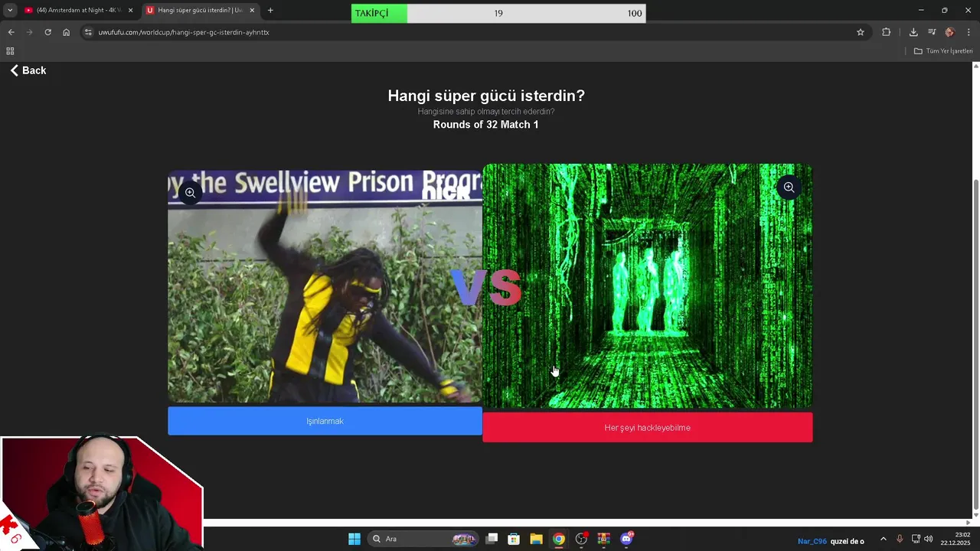The image size is (980, 551).
Task: Go back using the Back chevron link
Action: tap(28, 70)
